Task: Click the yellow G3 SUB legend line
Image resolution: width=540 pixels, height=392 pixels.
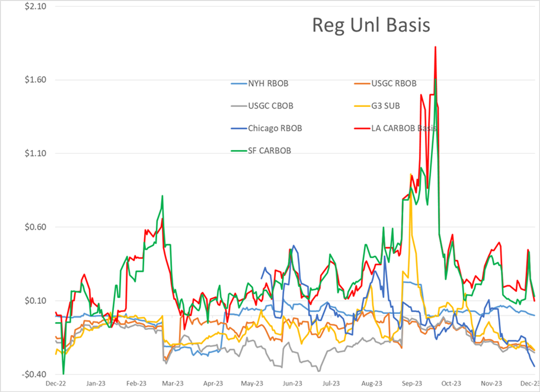Action: 362,106
